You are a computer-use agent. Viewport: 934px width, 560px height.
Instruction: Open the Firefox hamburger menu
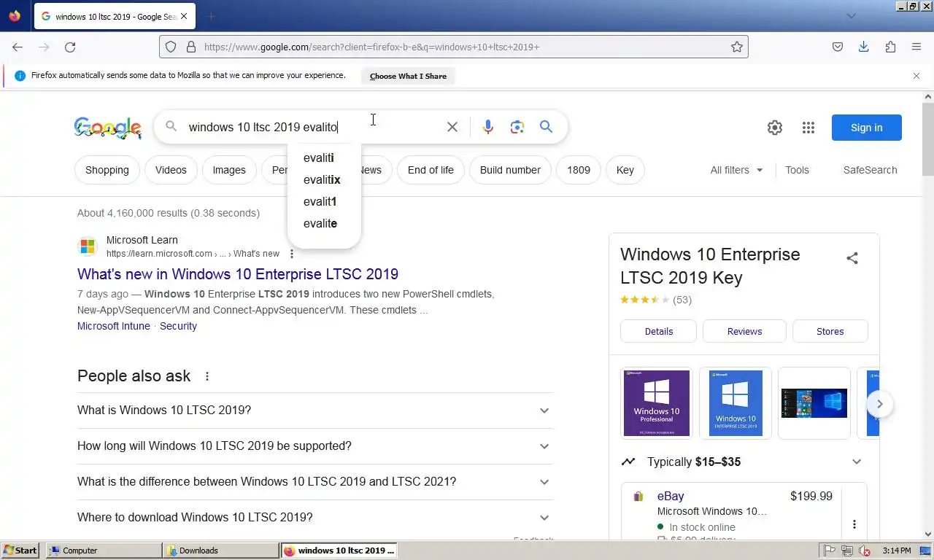[x=916, y=47]
